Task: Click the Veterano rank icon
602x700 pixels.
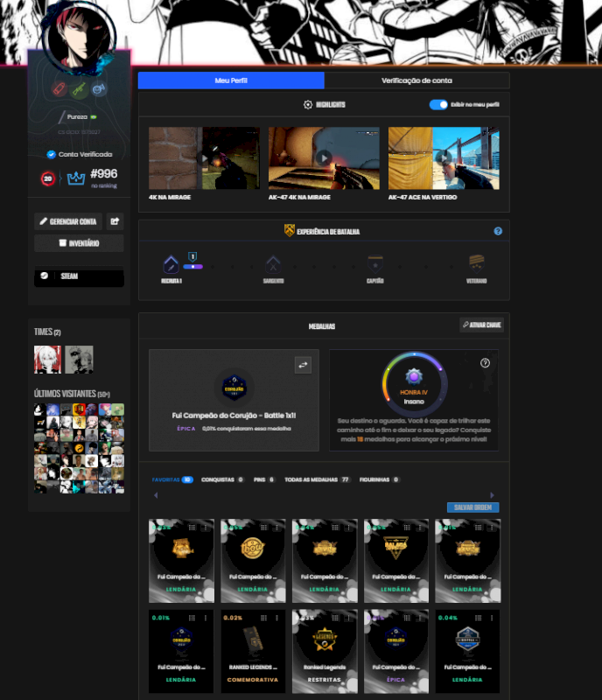Action: tap(477, 264)
